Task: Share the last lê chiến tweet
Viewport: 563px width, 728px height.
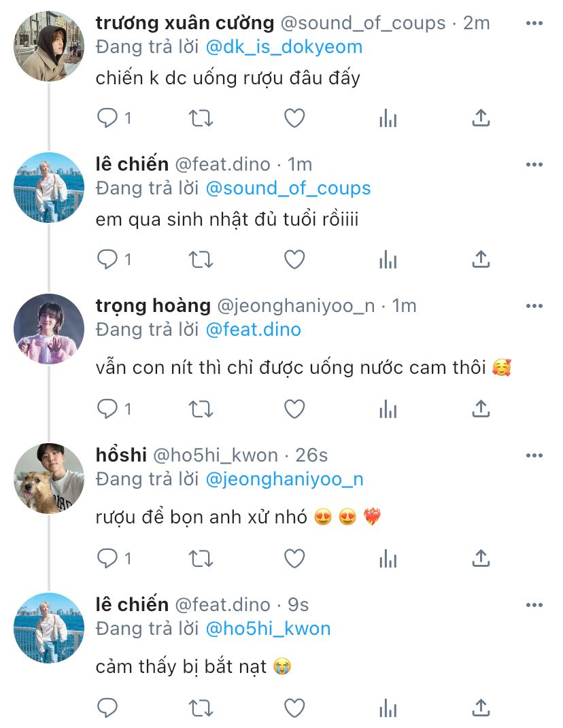Action: coord(481,708)
